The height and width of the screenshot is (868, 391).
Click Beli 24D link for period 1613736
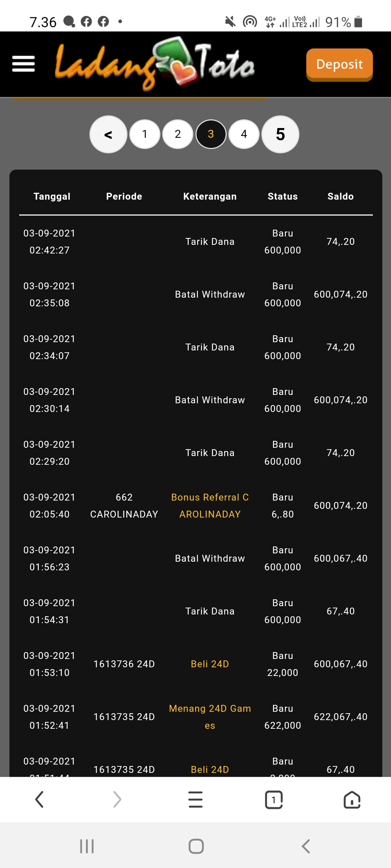tap(210, 664)
